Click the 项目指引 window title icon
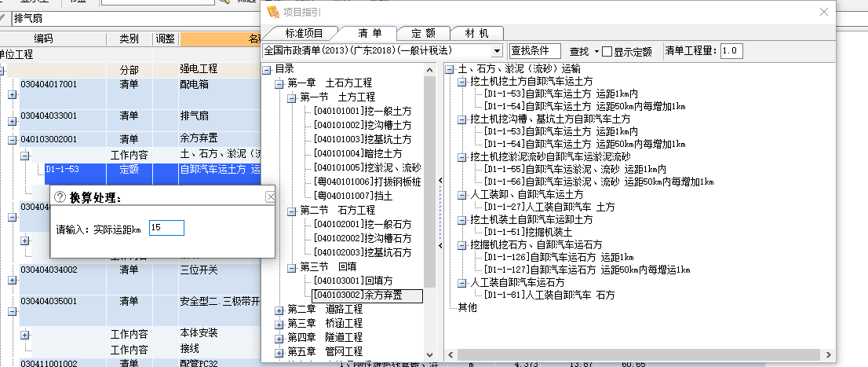This screenshot has width=868, height=367. click(273, 12)
